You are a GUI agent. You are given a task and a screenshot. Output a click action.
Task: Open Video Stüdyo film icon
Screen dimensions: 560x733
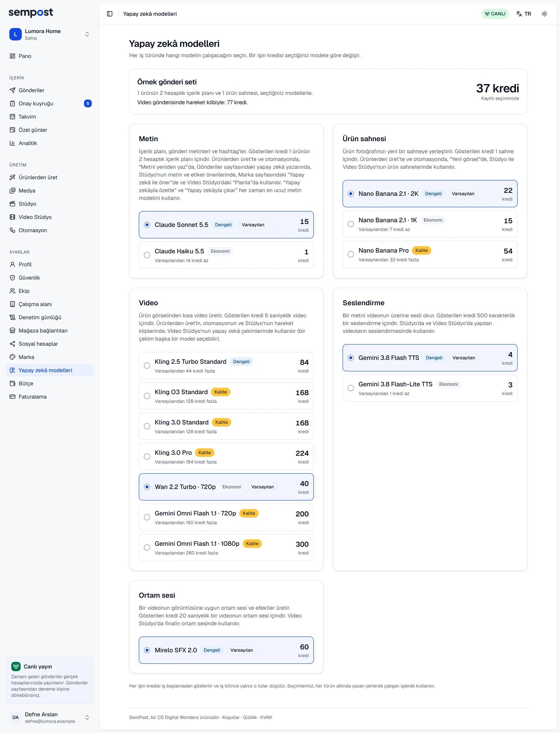pyautogui.click(x=13, y=217)
